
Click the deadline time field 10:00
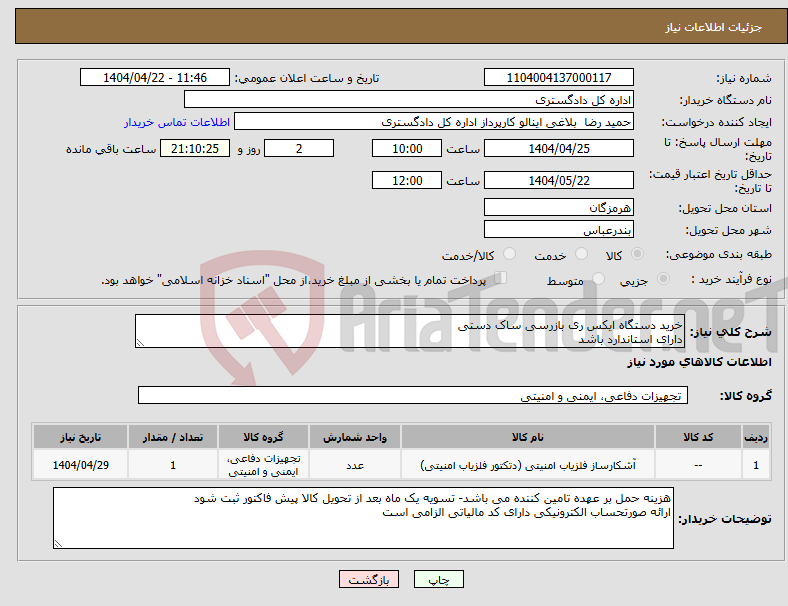pyautogui.click(x=407, y=148)
